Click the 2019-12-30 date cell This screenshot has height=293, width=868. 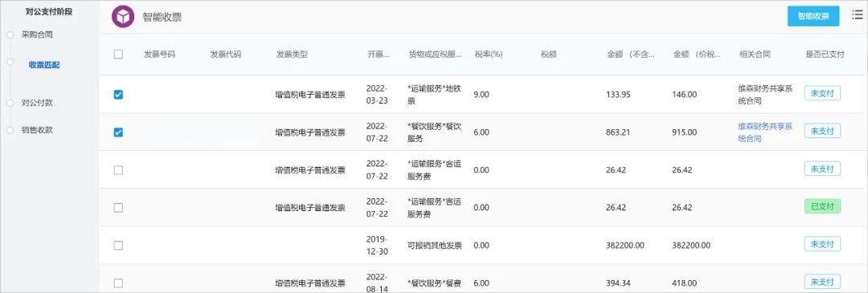tap(378, 246)
